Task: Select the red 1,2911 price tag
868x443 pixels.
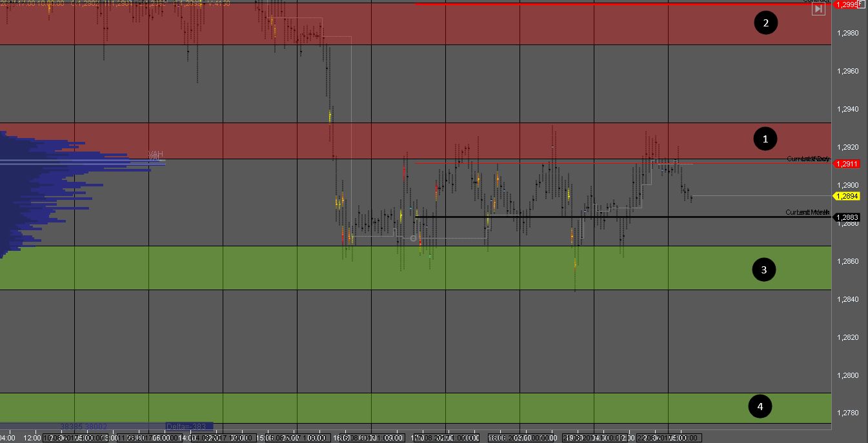Action: click(x=847, y=164)
